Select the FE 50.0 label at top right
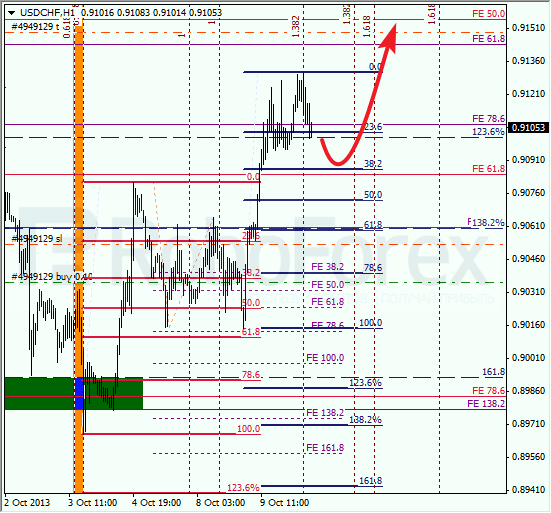Screen dimensions: 551x513 (x=488, y=14)
